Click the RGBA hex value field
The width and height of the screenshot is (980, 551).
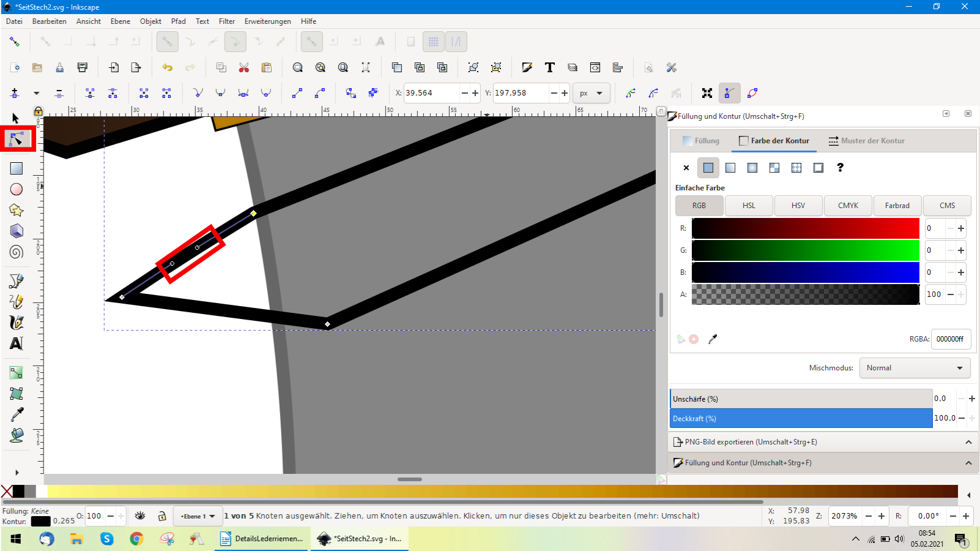coord(950,339)
